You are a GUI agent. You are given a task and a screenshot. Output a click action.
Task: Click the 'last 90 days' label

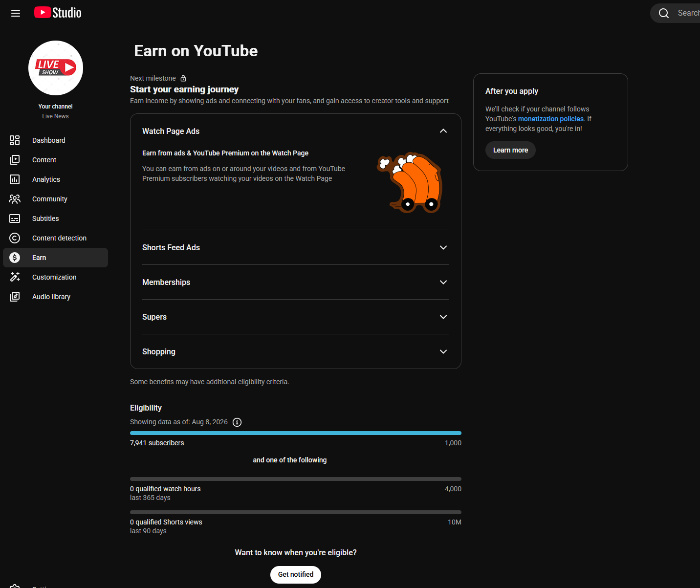pyautogui.click(x=148, y=531)
